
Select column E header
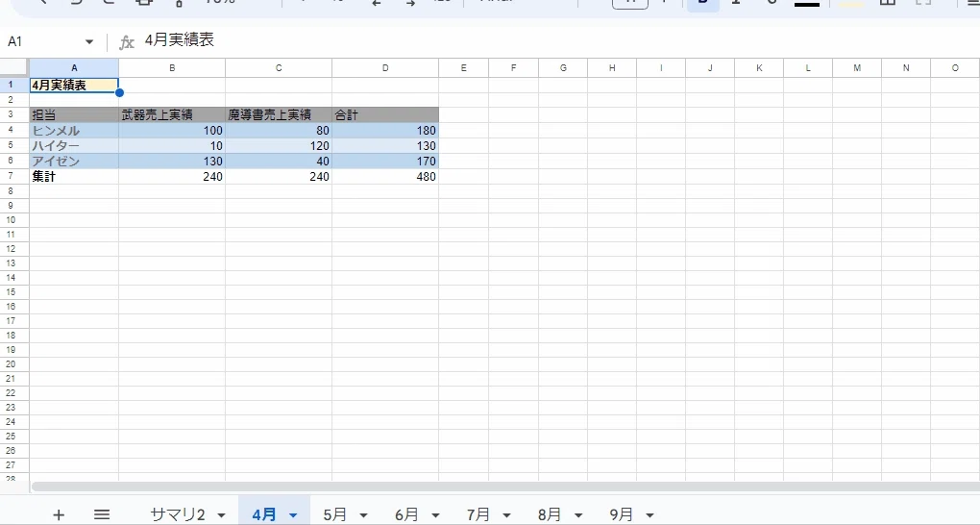464,67
